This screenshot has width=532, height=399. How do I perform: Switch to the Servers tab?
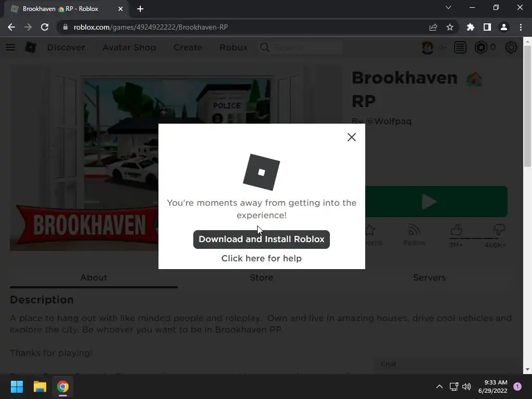[x=429, y=277]
